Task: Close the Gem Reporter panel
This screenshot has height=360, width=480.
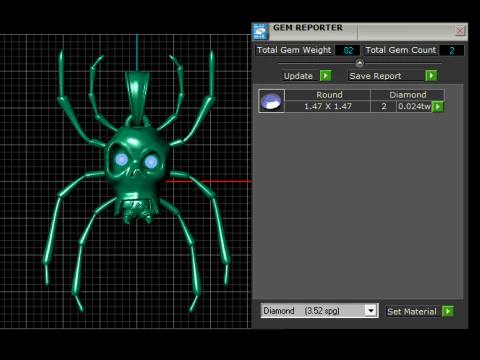Action: [x=460, y=31]
